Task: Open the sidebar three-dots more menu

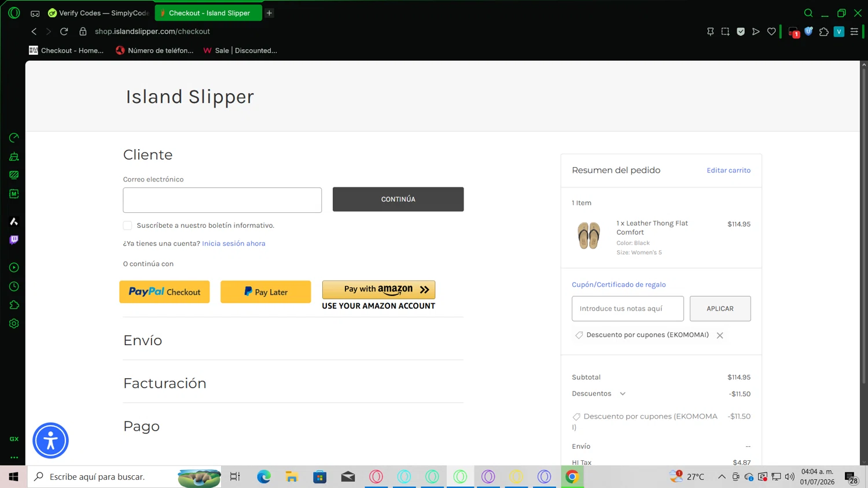Action: pos(14,457)
